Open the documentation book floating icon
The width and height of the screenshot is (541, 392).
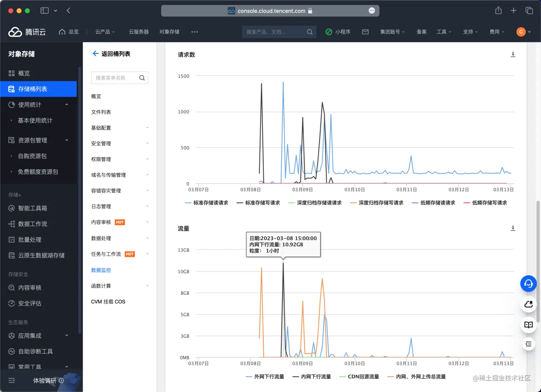[528, 325]
